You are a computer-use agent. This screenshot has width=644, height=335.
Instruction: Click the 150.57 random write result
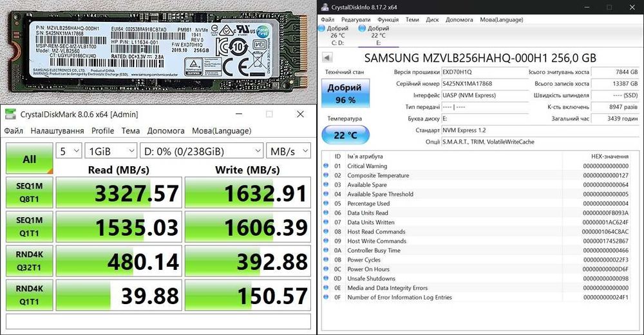pos(248,295)
